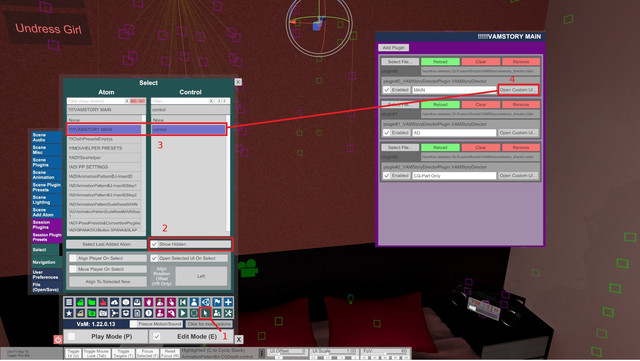Click the green play triangle icon

(x=182, y=314)
